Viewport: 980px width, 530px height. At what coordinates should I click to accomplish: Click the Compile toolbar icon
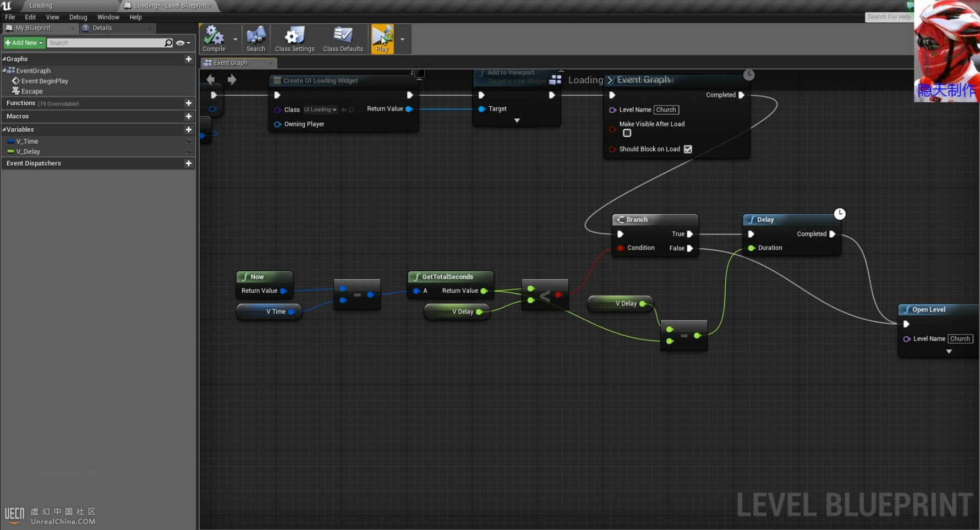pyautogui.click(x=213, y=39)
